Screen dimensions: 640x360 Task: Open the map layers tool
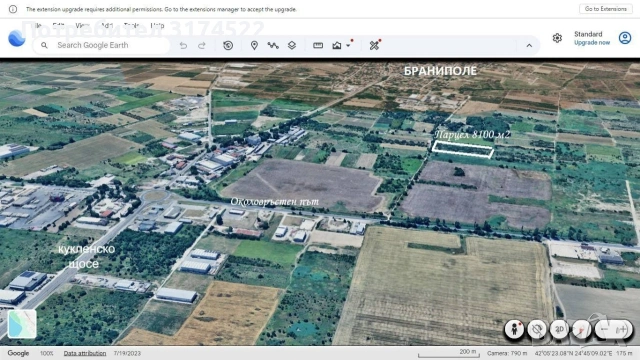292,45
